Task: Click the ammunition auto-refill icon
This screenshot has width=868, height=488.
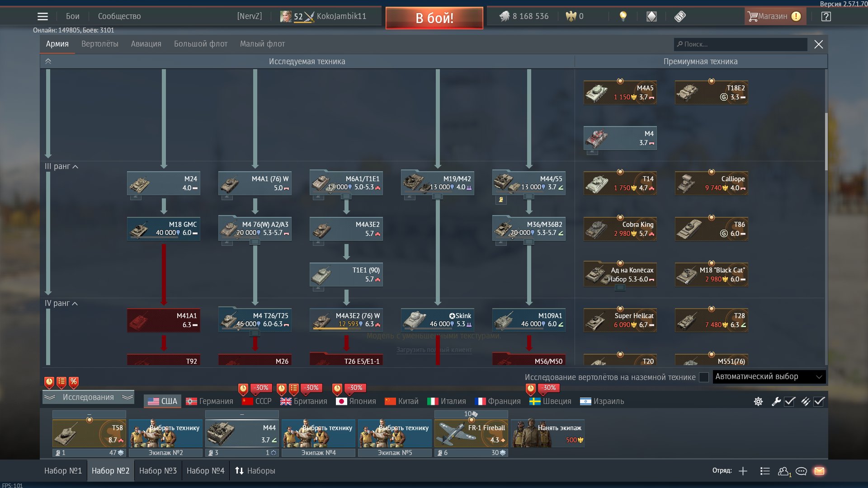Action: pyautogui.click(x=806, y=401)
